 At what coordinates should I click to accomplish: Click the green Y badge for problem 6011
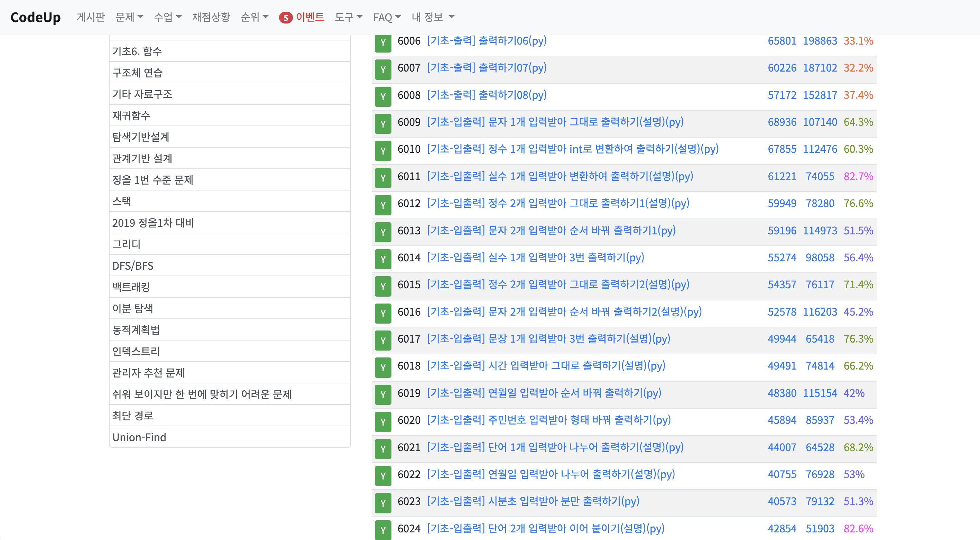(383, 178)
